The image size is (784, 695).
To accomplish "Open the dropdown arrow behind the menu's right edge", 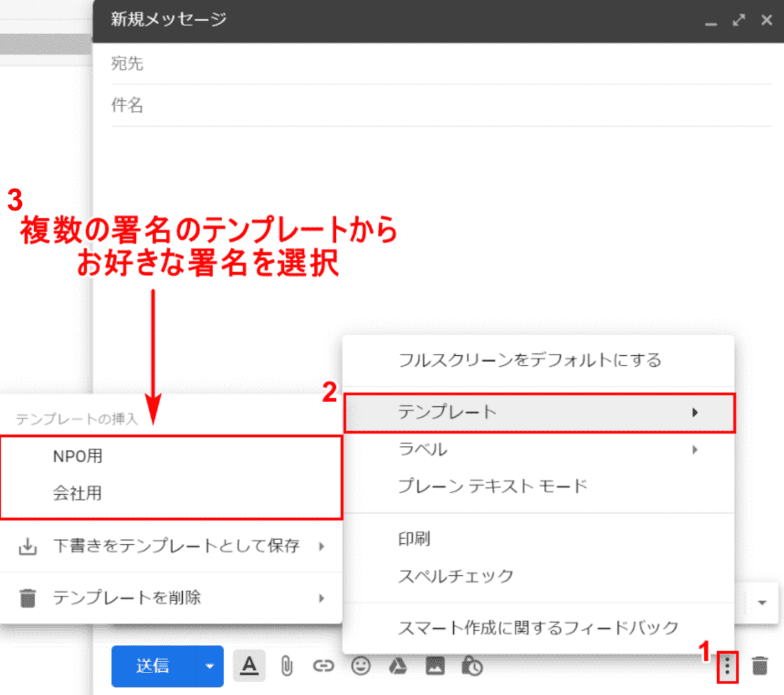I will point(762,603).
